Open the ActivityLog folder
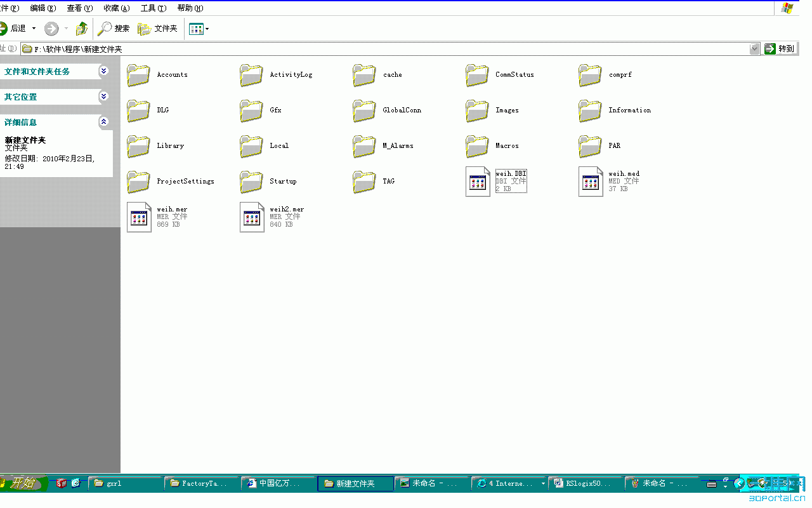812x508 pixels. (x=276, y=75)
